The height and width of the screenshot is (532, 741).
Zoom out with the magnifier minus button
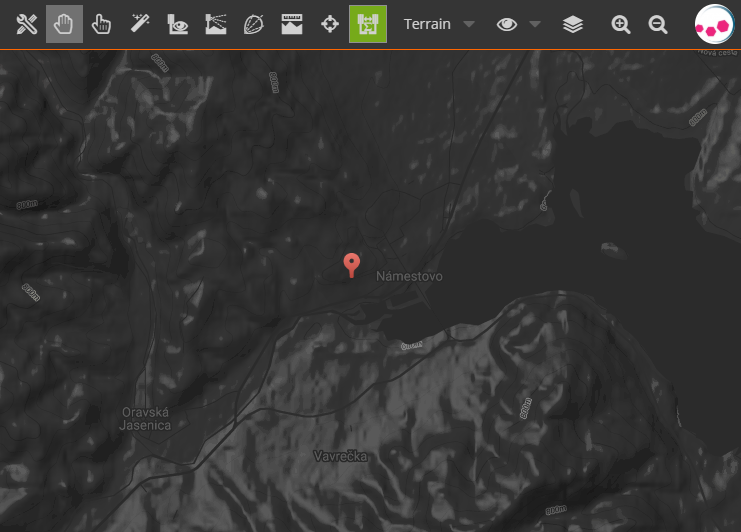[x=658, y=24]
